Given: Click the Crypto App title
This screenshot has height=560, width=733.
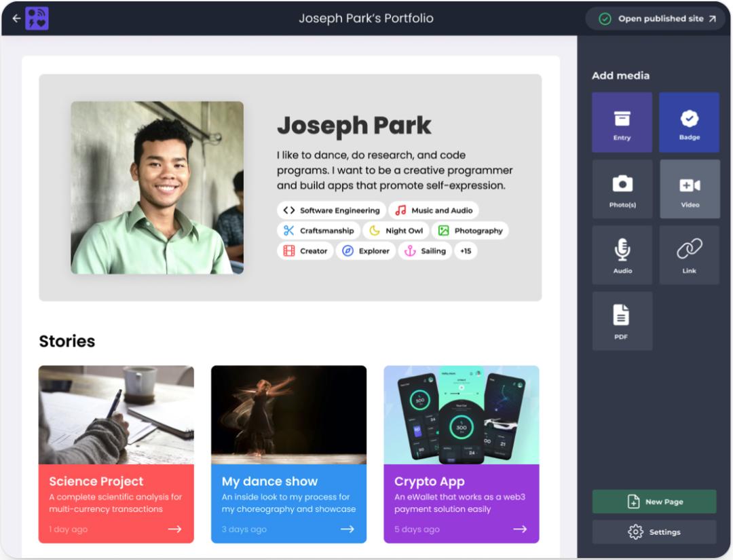Looking at the screenshot, I should point(429,481).
